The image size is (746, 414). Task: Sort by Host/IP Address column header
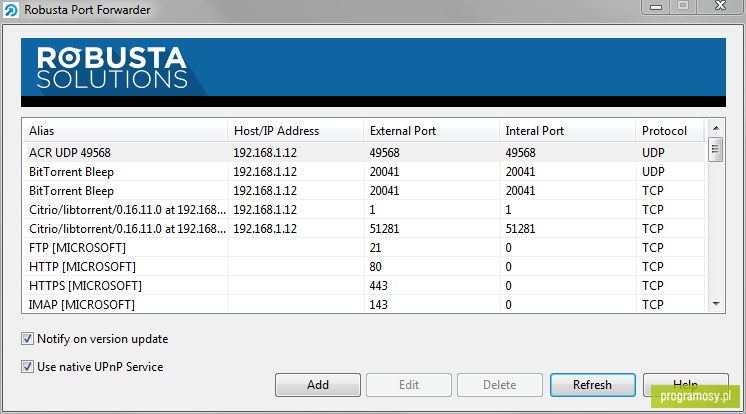click(295, 131)
